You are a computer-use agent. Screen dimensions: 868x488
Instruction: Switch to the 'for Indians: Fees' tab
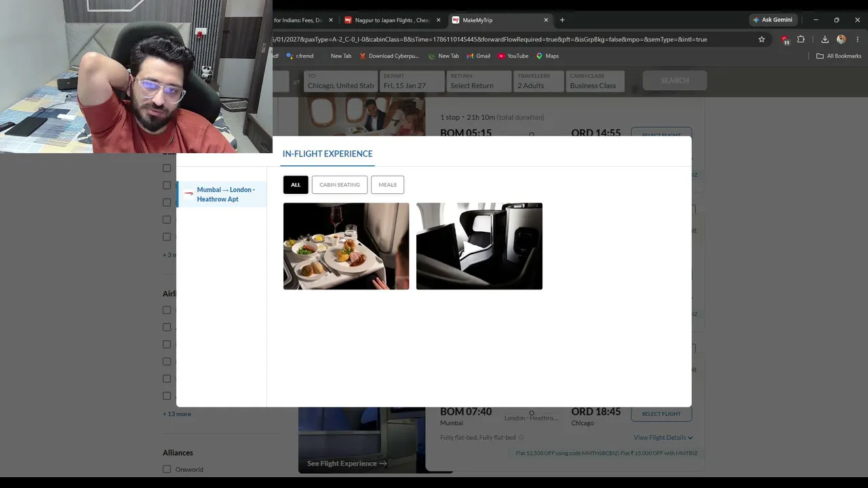click(298, 20)
